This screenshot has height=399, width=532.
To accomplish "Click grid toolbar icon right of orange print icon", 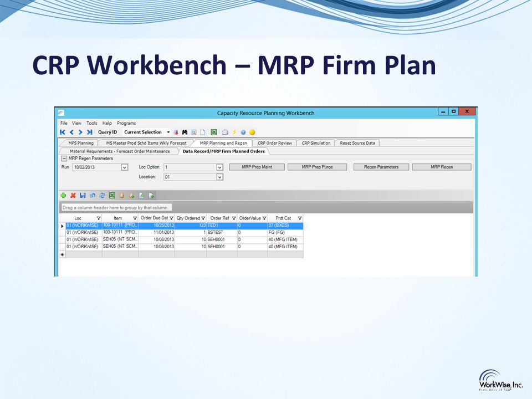I will tap(132, 196).
